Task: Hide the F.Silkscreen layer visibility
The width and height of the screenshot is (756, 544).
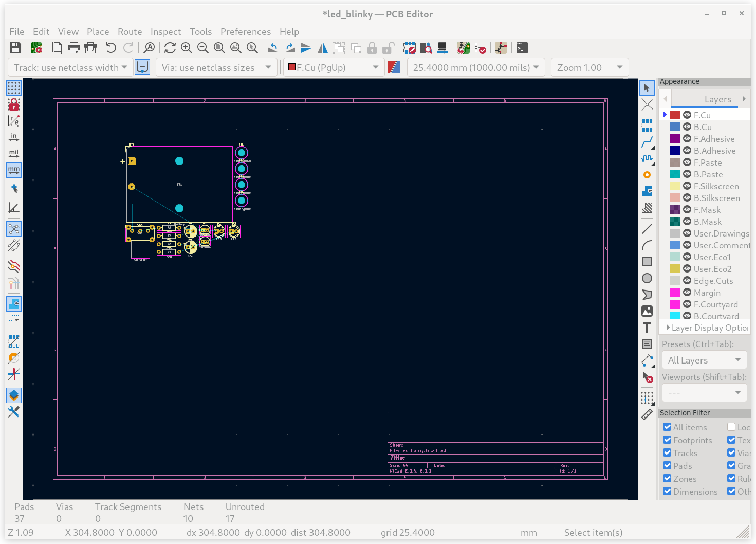Action: tap(687, 186)
